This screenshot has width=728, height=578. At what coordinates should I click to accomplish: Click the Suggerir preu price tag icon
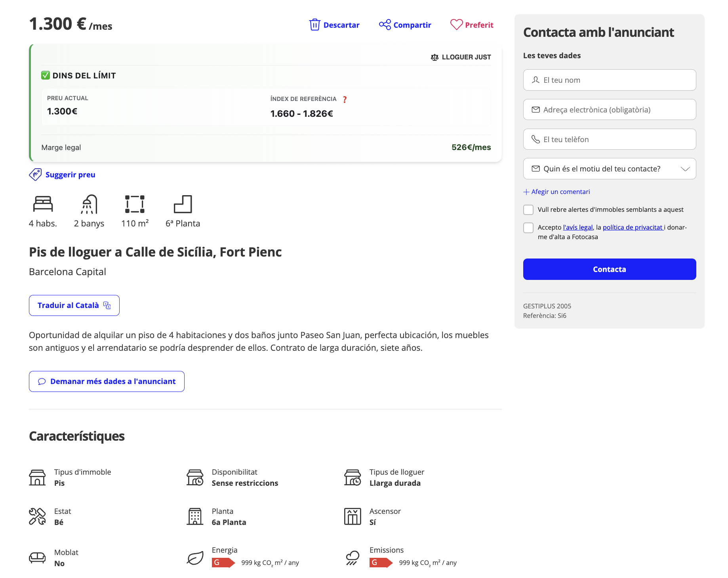(35, 175)
